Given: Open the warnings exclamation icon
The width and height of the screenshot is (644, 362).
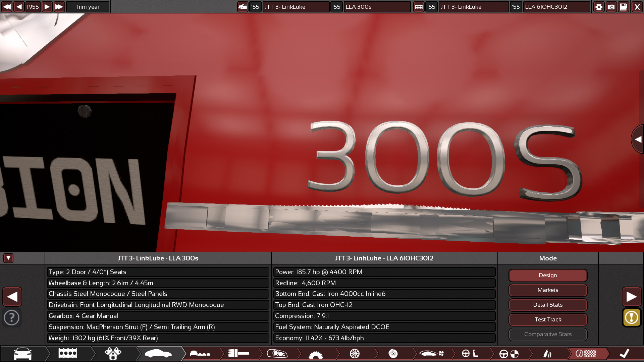Looking at the screenshot, I should 632,317.
